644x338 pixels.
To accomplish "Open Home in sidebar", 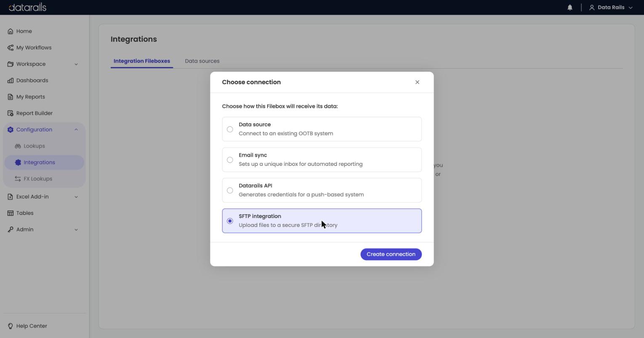I will pyautogui.click(x=24, y=31).
